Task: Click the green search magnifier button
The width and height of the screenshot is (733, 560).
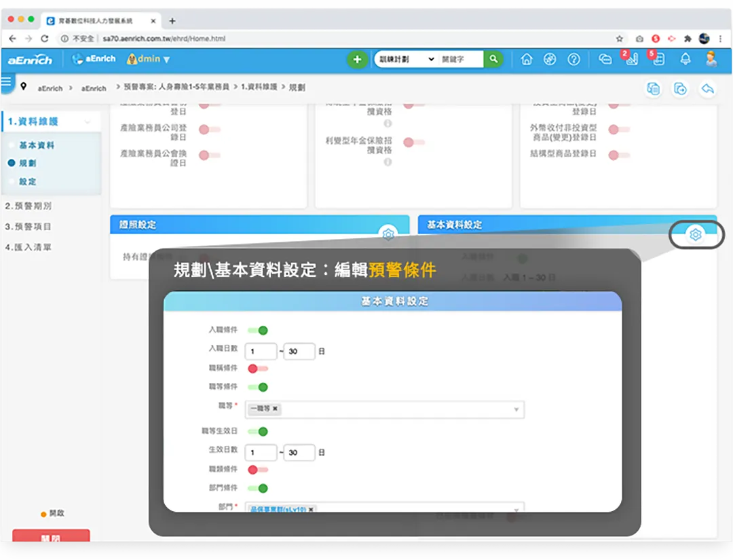Action: click(x=493, y=60)
